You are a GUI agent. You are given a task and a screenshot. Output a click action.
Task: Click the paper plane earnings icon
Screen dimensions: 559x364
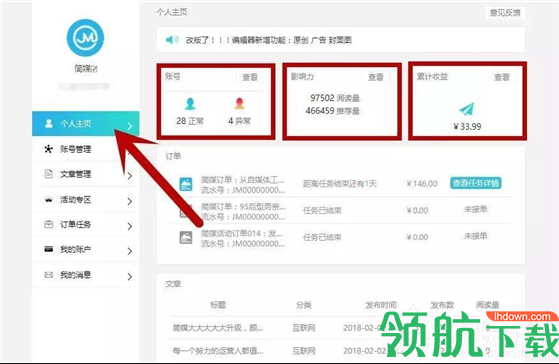(467, 109)
